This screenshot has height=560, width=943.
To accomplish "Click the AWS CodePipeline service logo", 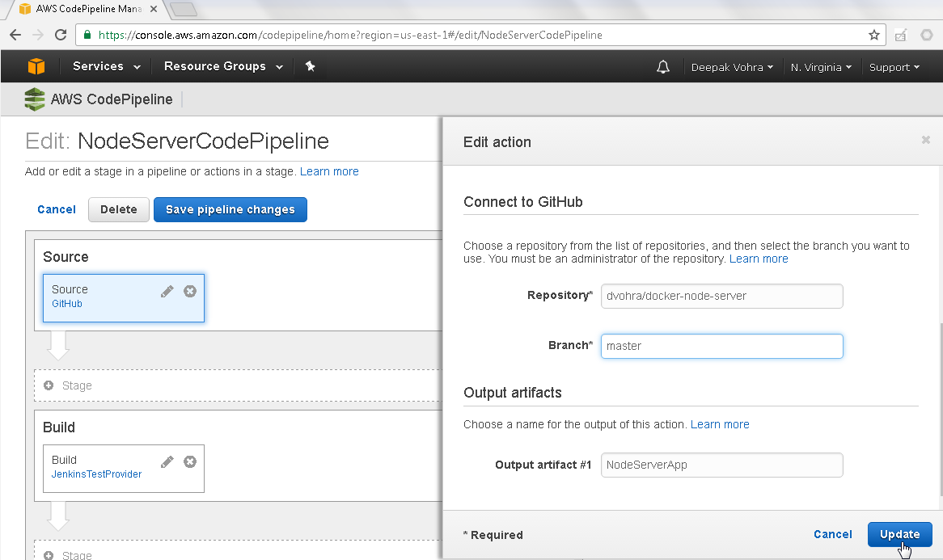I will 34,99.
